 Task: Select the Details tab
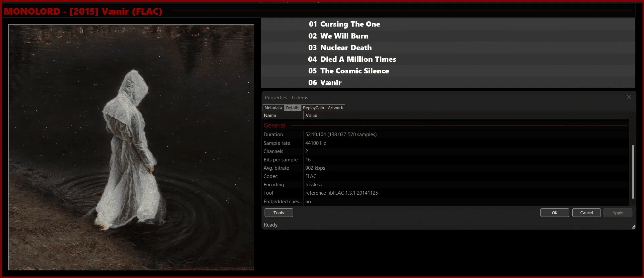pos(292,108)
